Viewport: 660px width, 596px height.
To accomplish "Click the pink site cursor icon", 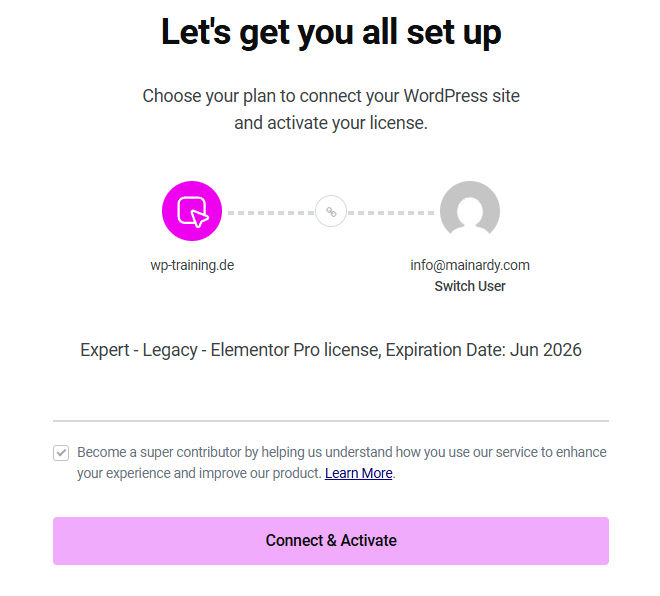I will [192, 211].
